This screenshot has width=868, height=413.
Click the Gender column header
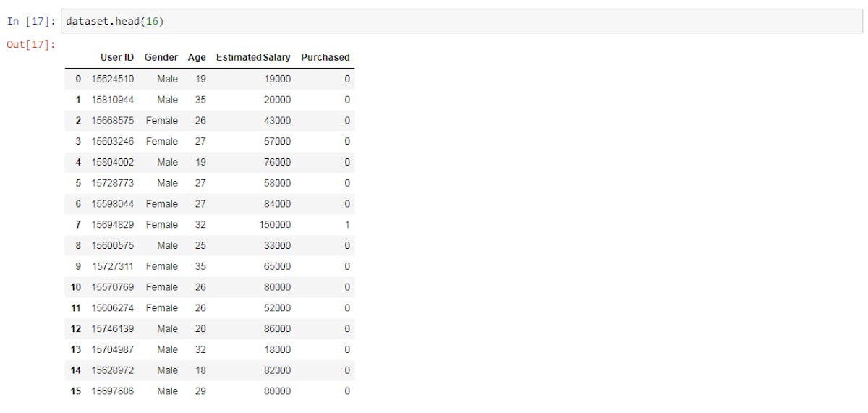161,57
